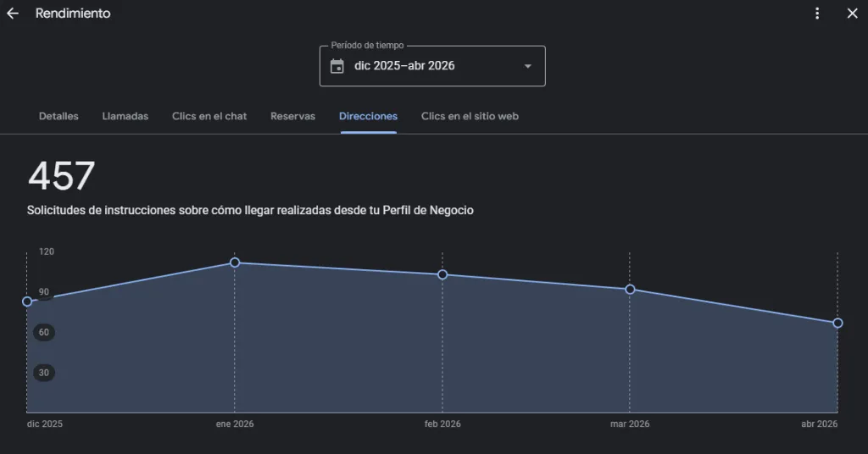Open the dic 2025–abr 2026 period selector
Screen dimensions: 868x454
click(x=432, y=66)
